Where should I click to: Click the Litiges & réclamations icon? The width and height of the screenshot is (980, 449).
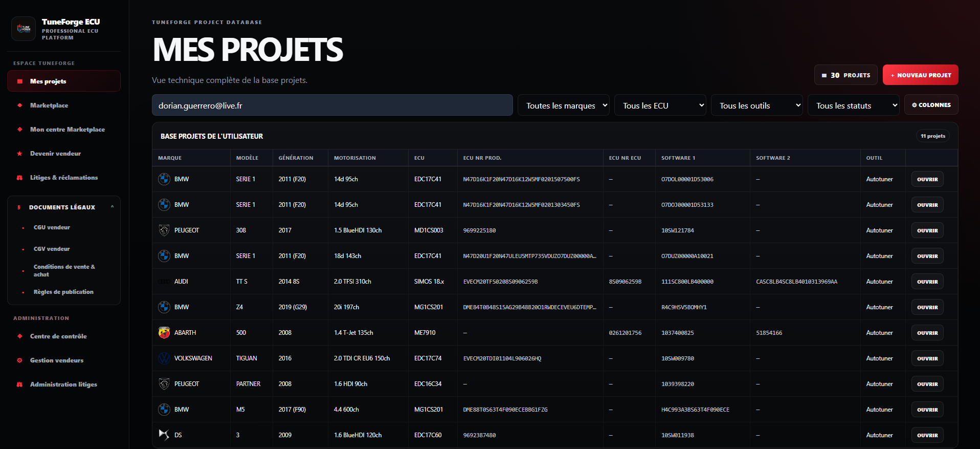(x=19, y=178)
